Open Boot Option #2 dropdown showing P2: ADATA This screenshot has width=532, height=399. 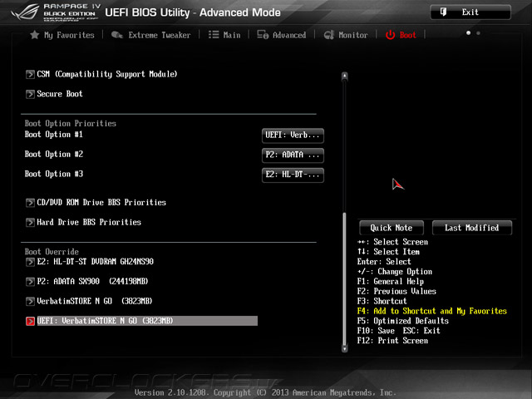(293, 155)
